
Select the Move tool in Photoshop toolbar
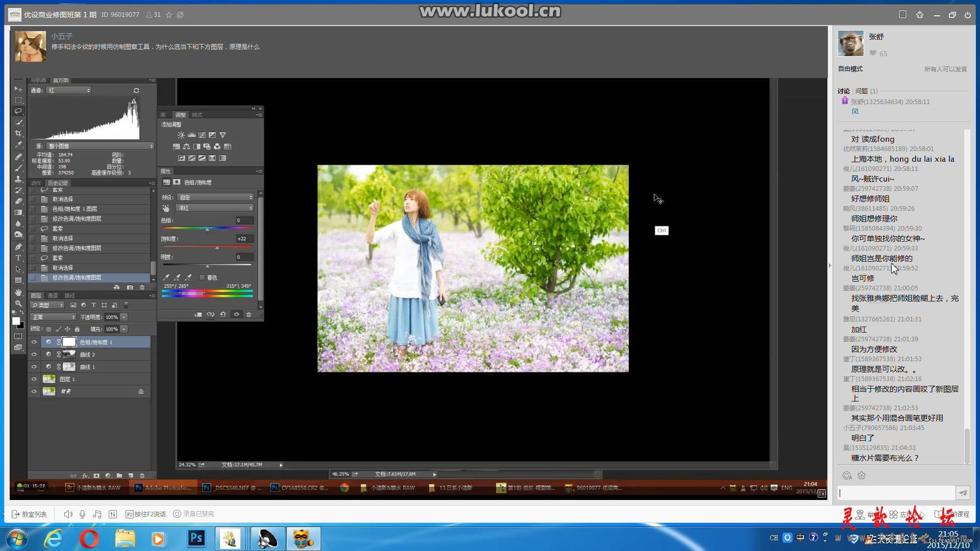point(18,89)
